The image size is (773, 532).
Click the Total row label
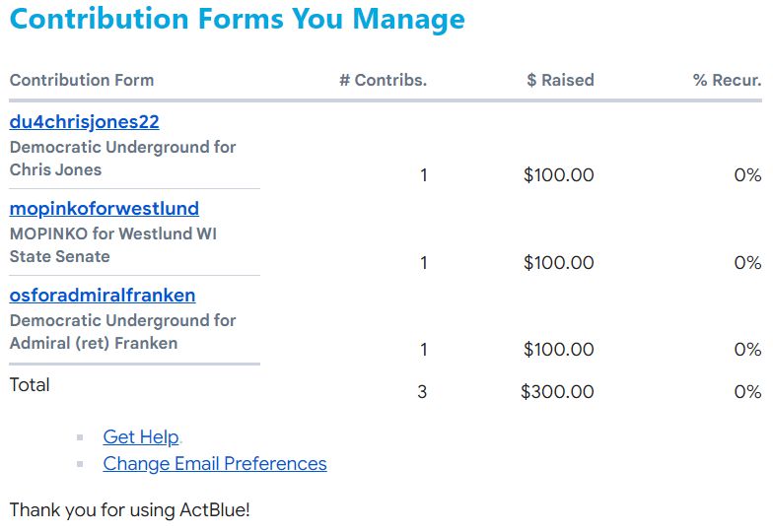[x=30, y=385]
